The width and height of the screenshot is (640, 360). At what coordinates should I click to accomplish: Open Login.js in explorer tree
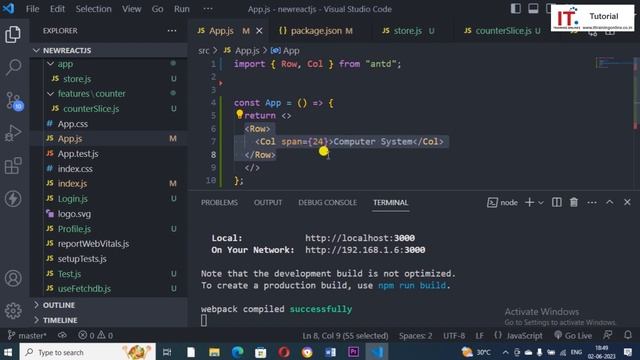(x=109, y=198)
